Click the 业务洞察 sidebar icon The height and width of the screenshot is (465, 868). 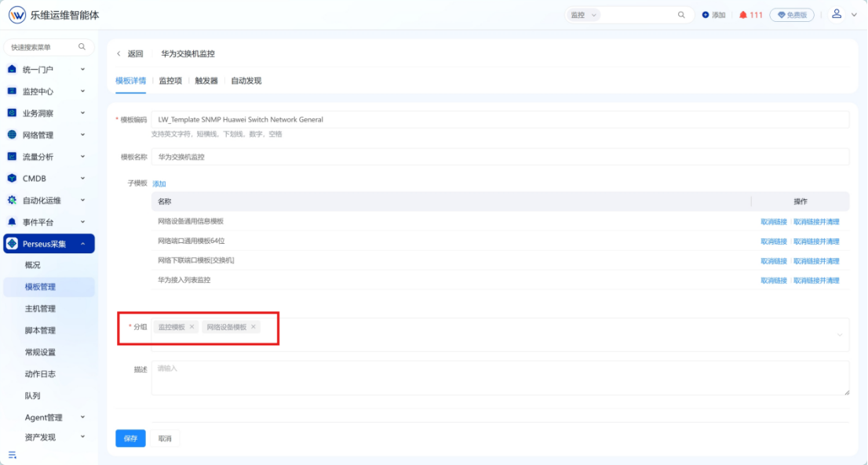point(12,113)
